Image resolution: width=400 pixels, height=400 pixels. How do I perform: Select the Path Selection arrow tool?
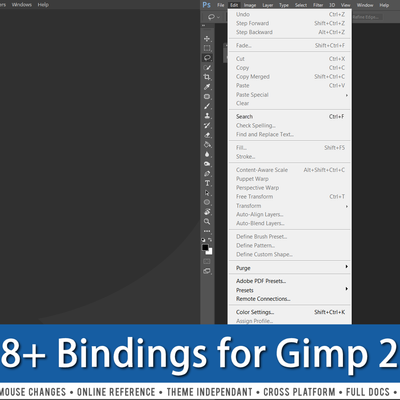click(x=207, y=193)
